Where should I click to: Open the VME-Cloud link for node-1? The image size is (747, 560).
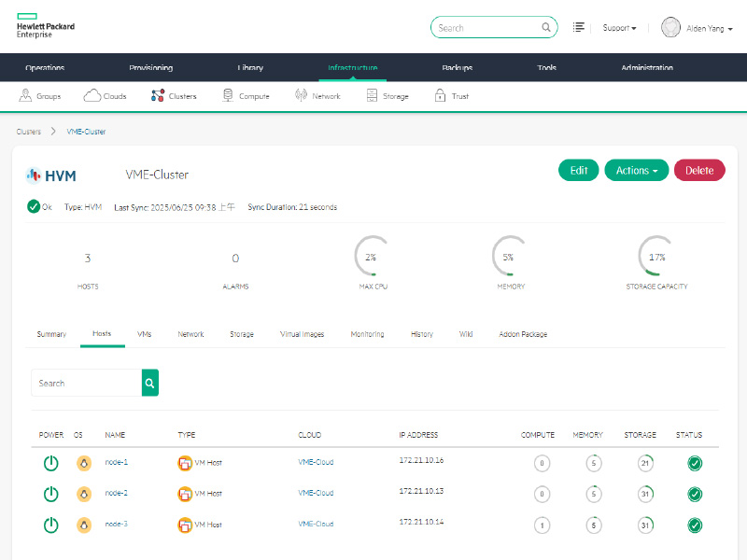tap(316, 462)
